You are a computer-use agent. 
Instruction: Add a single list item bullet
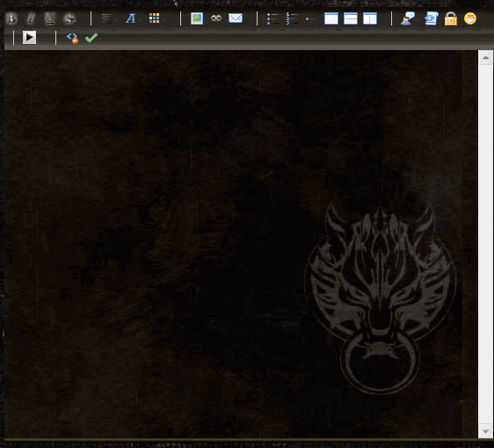coord(309,19)
